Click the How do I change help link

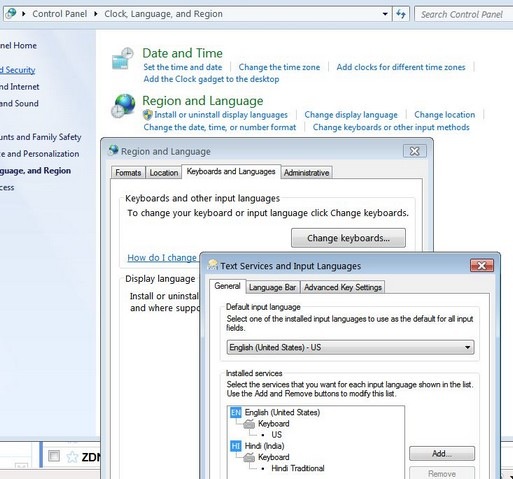(162, 258)
